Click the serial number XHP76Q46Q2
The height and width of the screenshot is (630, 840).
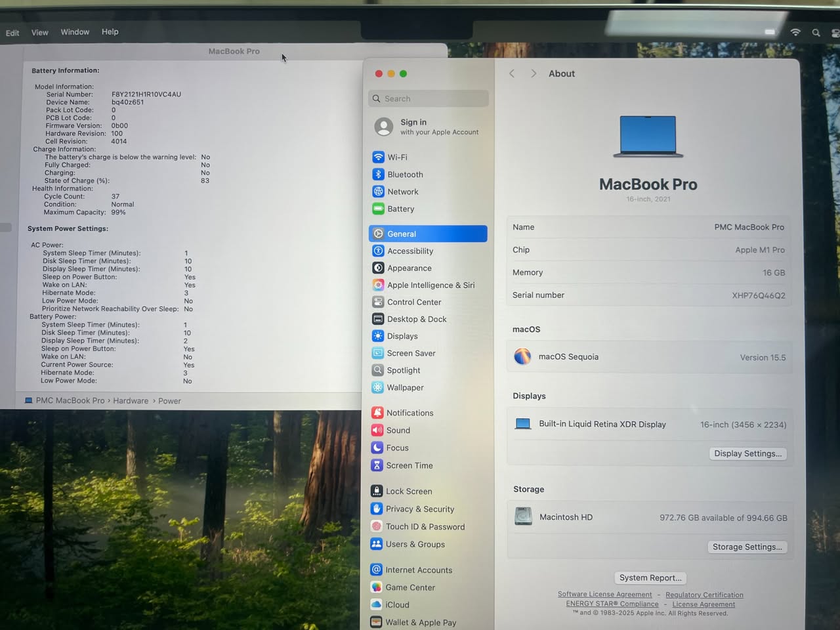pyautogui.click(x=759, y=295)
